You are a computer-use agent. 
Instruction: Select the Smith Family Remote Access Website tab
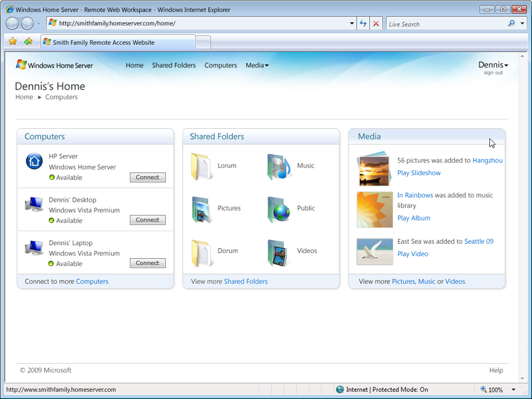[x=118, y=42]
